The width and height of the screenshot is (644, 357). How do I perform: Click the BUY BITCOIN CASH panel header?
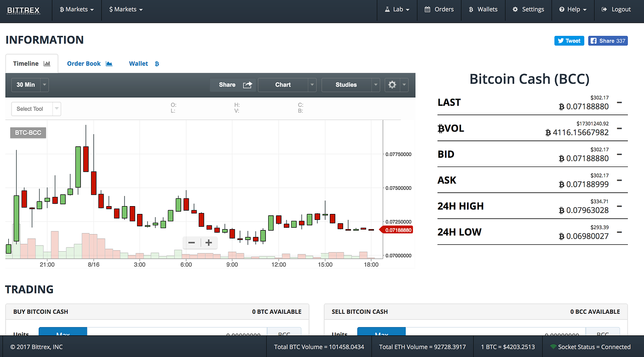click(157, 311)
